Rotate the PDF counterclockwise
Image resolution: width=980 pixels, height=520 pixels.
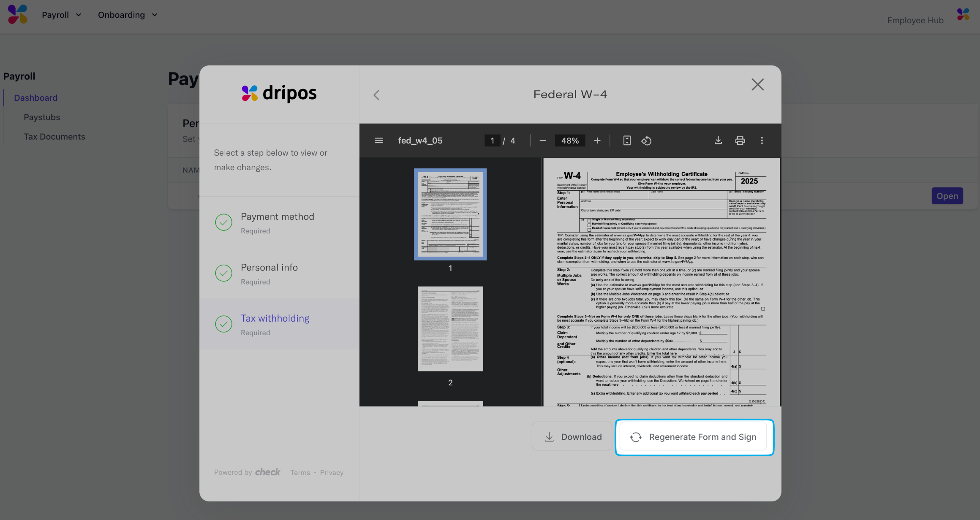coord(646,141)
